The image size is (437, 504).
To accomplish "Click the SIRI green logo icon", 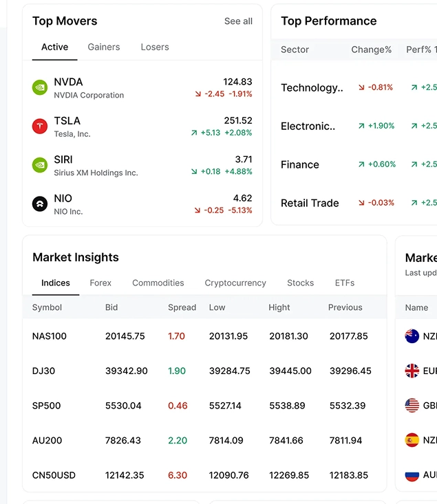I will [x=40, y=165].
